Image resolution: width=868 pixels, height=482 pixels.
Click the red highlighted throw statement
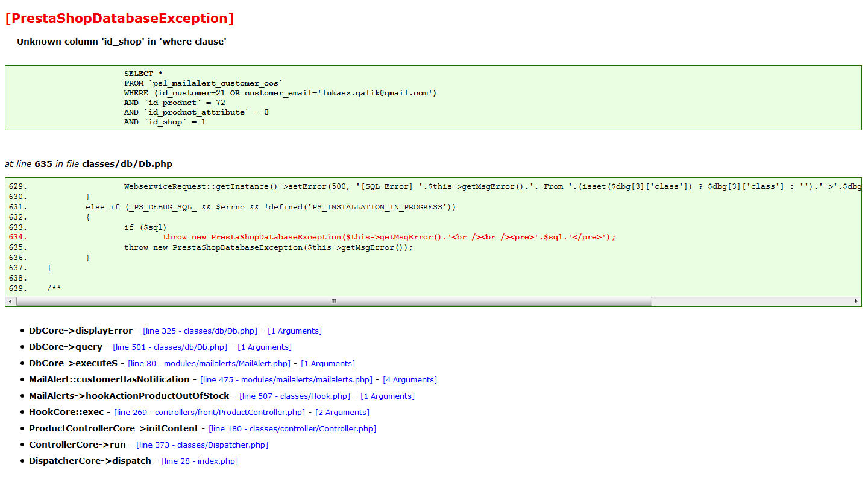click(x=389, y=237)
